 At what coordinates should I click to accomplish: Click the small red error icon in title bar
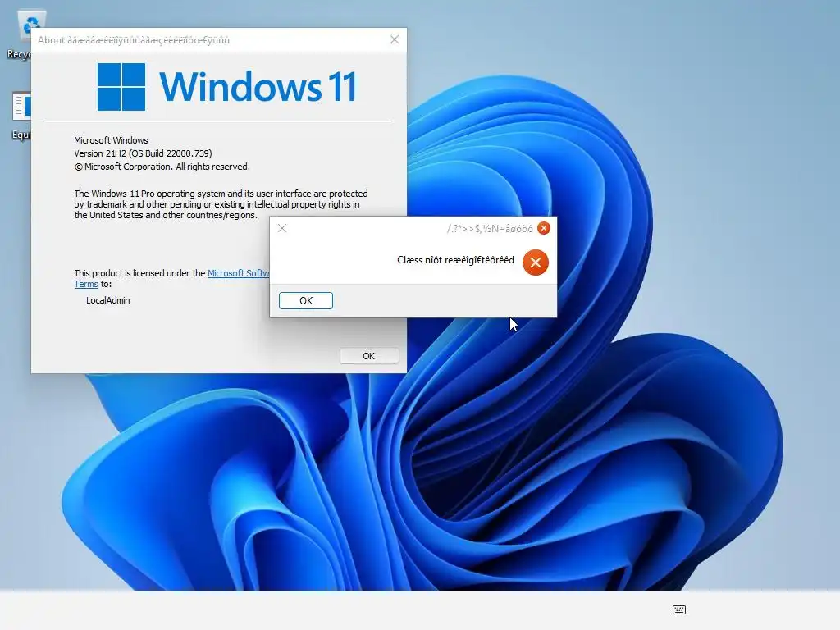tap(543, 228)
